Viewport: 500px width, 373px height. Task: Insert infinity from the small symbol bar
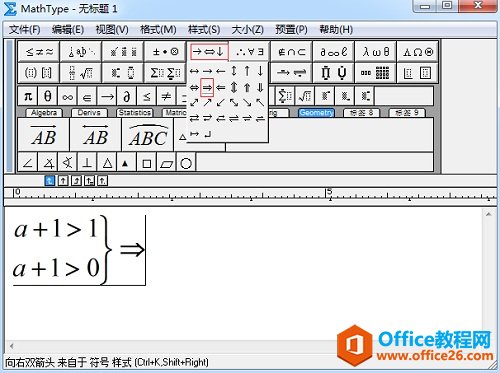(x=67, y=97)
